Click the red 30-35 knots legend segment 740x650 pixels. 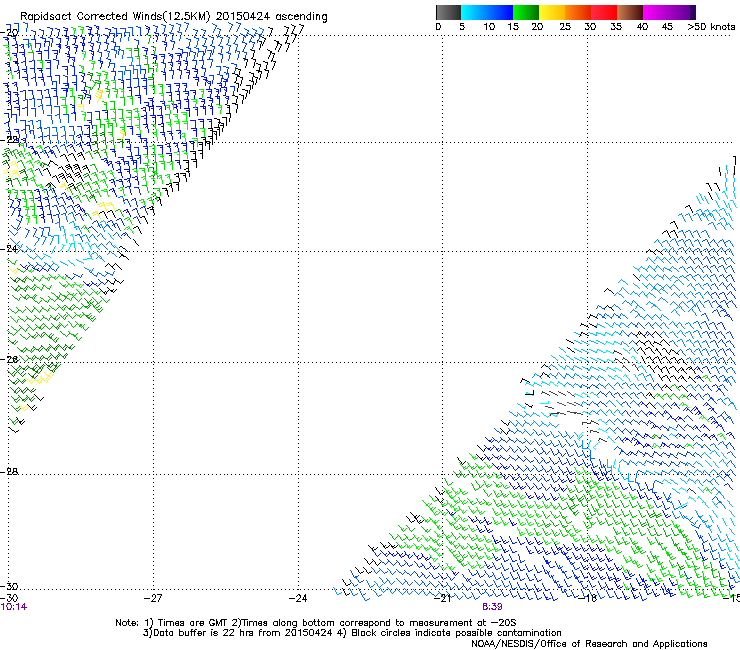pos(604,12)
